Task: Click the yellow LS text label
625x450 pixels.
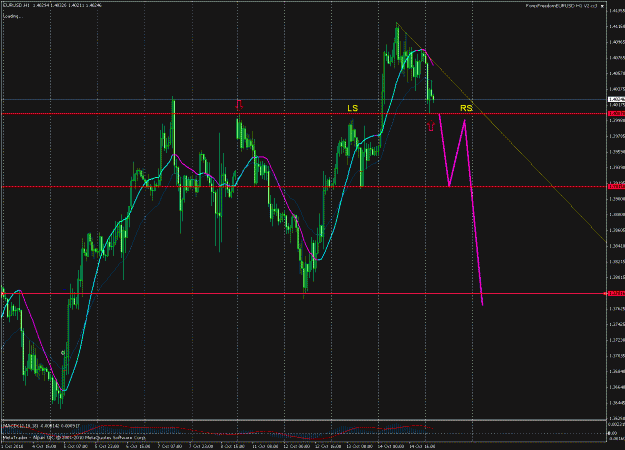Action: (352, 108)
